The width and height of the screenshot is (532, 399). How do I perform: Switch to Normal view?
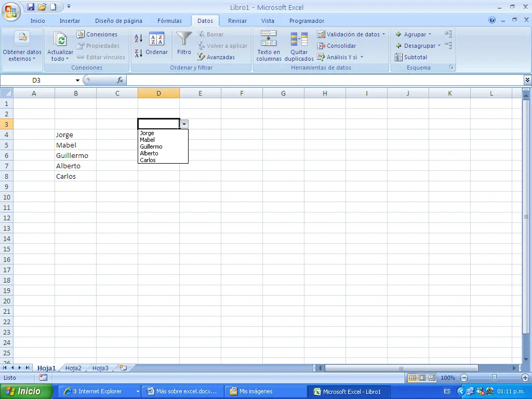coord(413,378)
